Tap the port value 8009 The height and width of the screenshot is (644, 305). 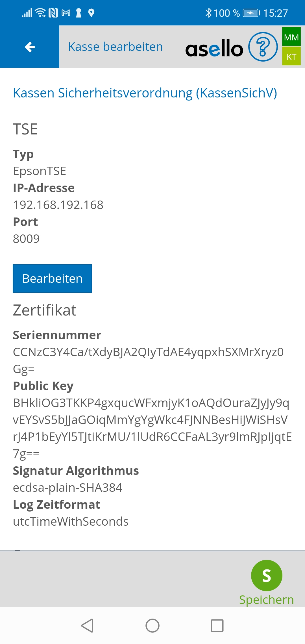point(26,239)
